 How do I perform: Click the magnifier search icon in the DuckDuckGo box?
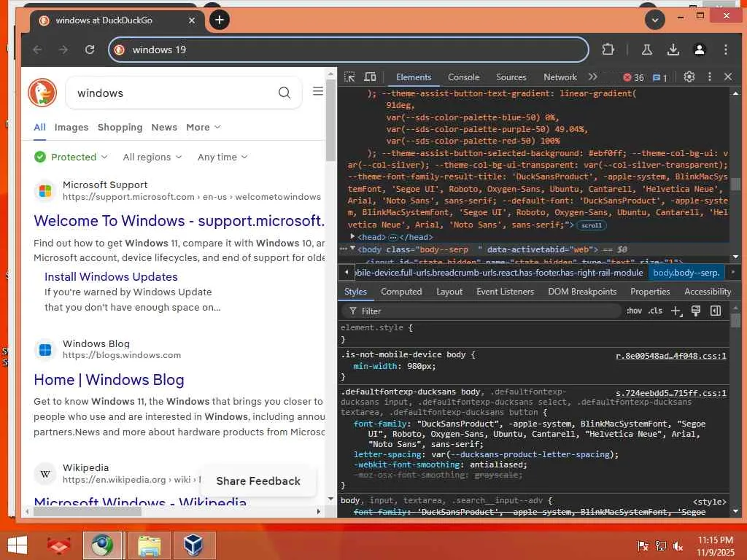point(284,93)
